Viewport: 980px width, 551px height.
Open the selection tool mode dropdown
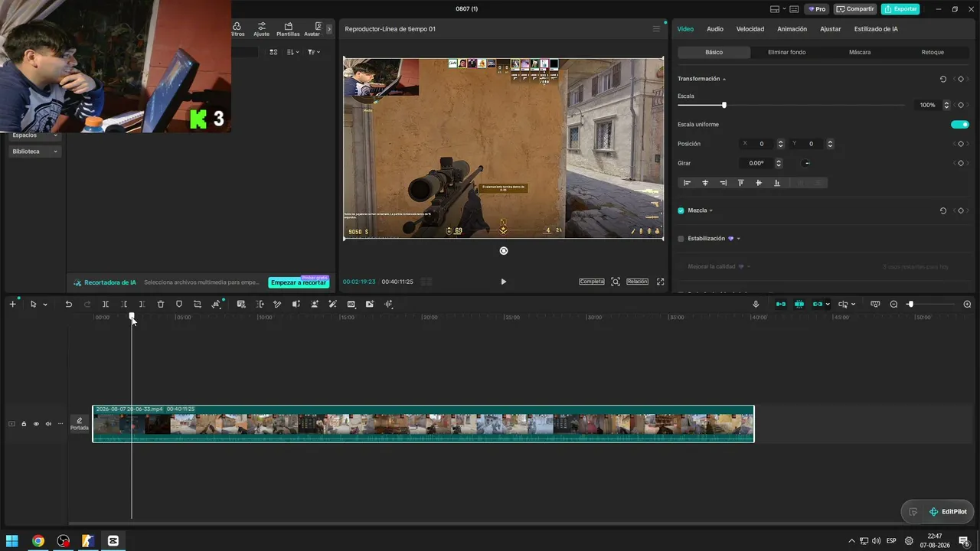point(45,305)
